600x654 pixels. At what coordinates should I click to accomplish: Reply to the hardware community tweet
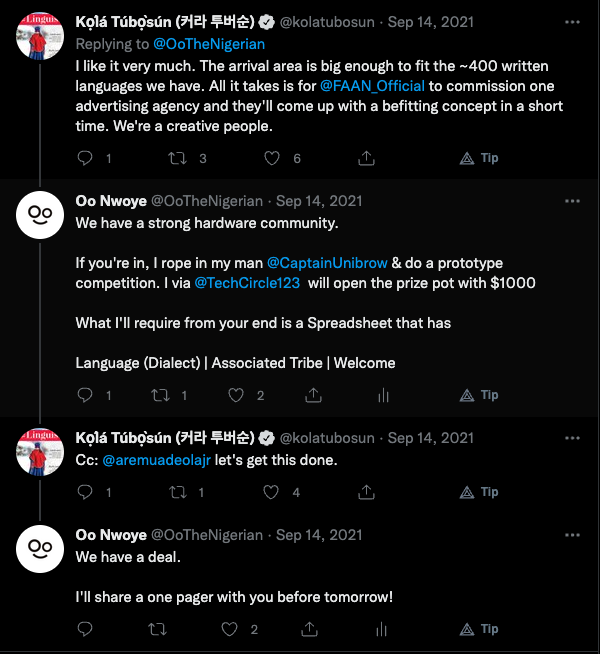85,395
